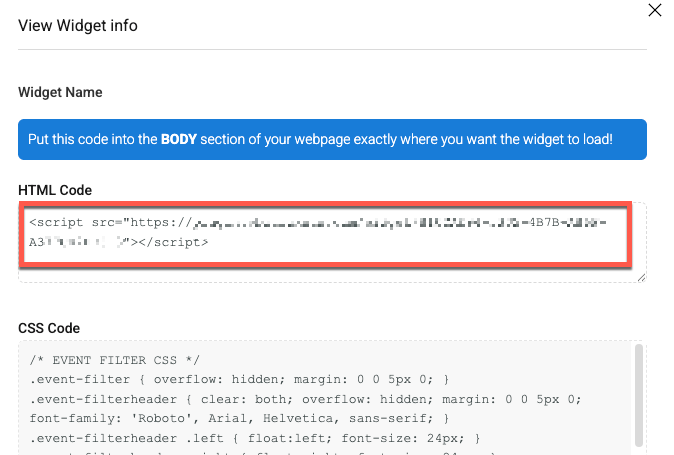This screenshot has height=455, width=674.
Task: Click the '.event-filterheader .left' CSS line
Action: click(254, 438)
